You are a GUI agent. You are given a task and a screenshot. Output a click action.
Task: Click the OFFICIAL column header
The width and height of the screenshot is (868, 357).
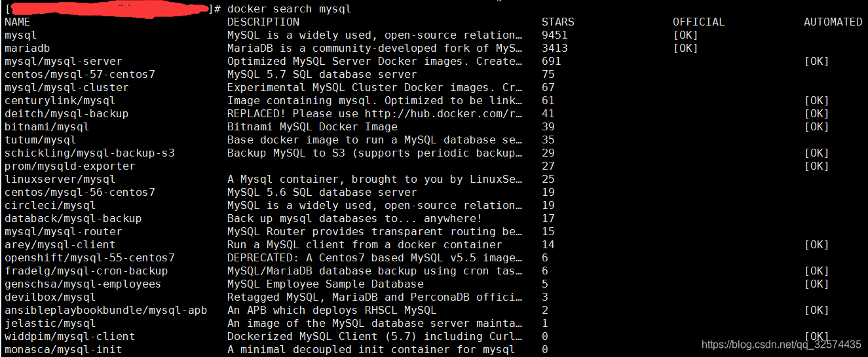click(699, 22)
